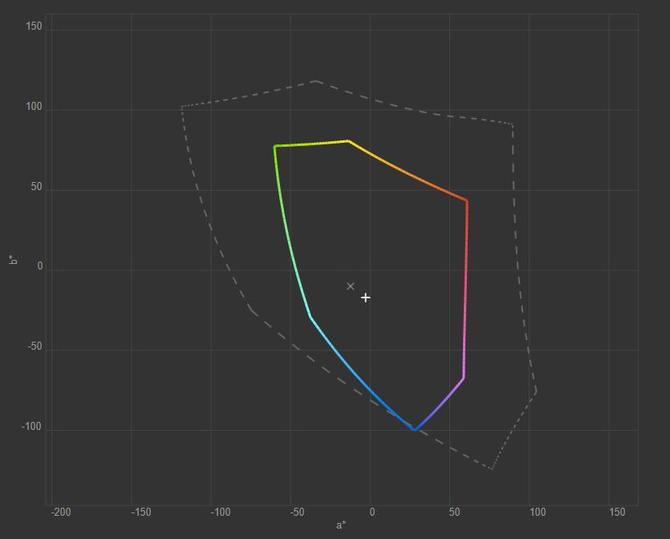Click the top peak of the dashed outline
Viewport: 670px width, 539px height.
[x=316, y=80]
